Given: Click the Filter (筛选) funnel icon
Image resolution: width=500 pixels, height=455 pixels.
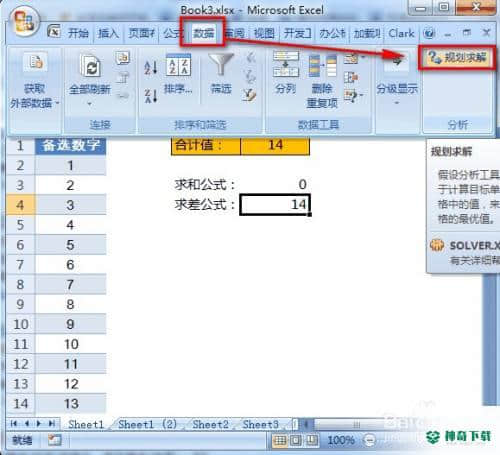Looking at the screenshot, I should [x=221, y=65].
